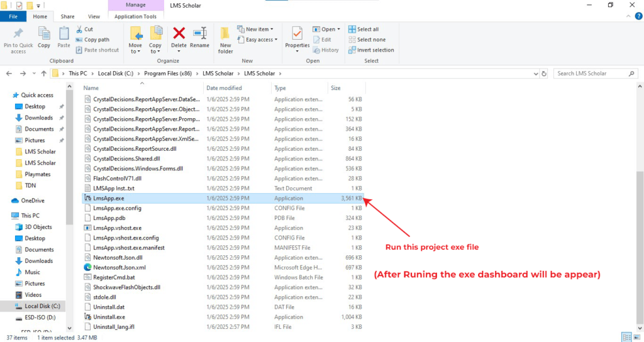
Task: Open the address bar history dropdown
Action: 536,74
